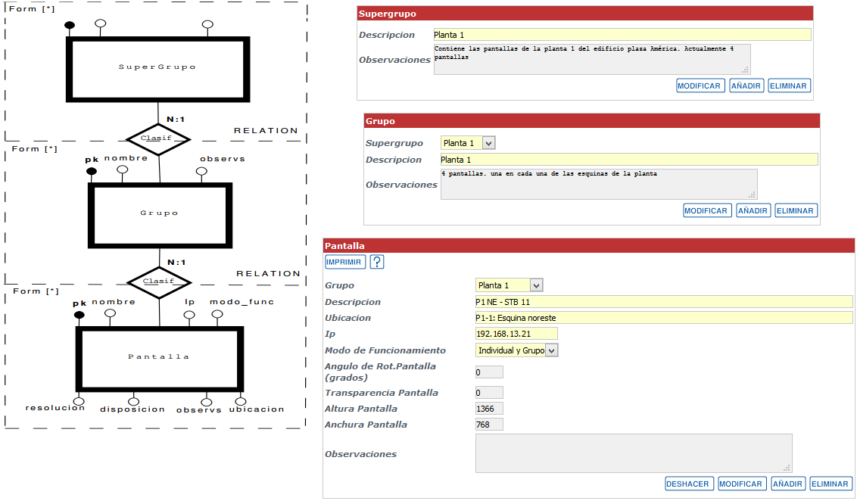Click filled pk circle on Grupo entity
Image resolution: width=857 pixels, height=504 pixels.
coord(92,172)
